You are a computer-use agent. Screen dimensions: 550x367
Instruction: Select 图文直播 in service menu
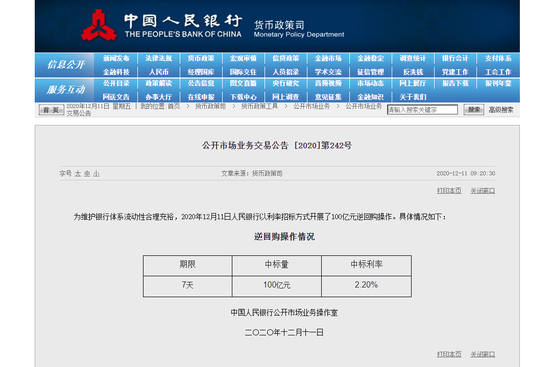(x=243, y=84)
